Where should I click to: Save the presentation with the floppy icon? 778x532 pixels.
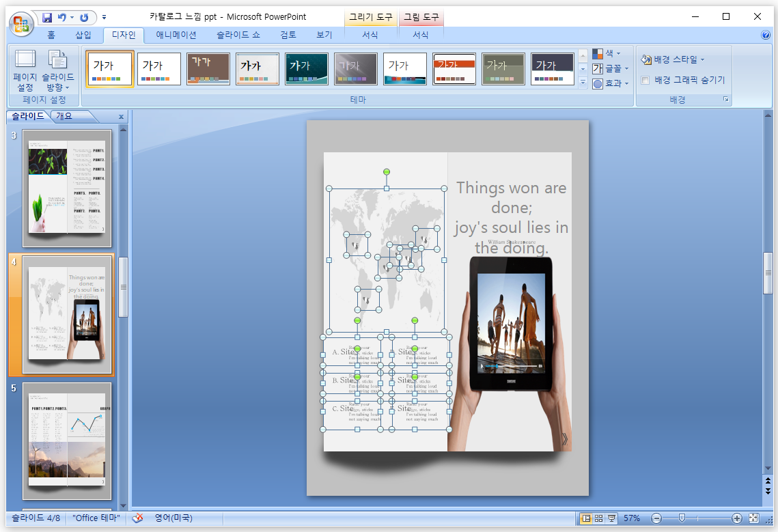(47, 17)
